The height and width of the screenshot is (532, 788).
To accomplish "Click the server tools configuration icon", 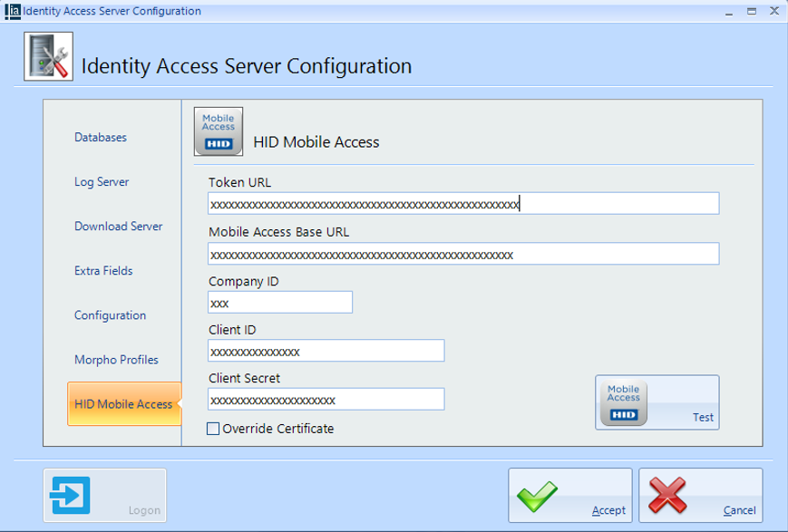I will click(48, 56).
